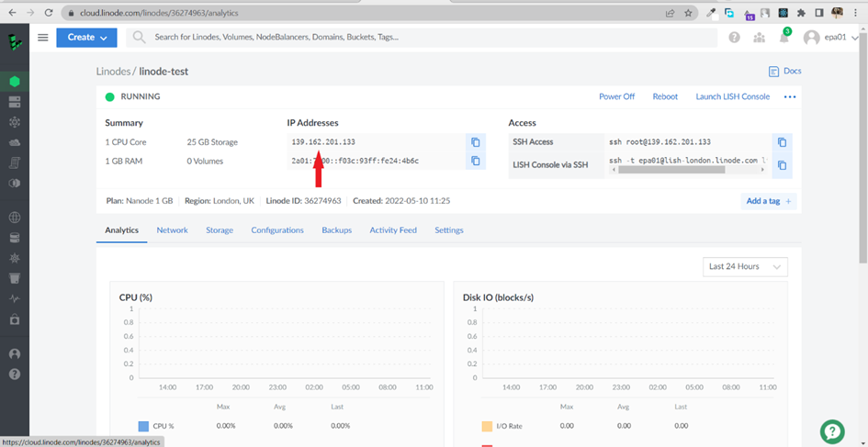Open the Chrome three-dot menu
This screenshot has height=447, width=868.
click(x=856, y=12)
